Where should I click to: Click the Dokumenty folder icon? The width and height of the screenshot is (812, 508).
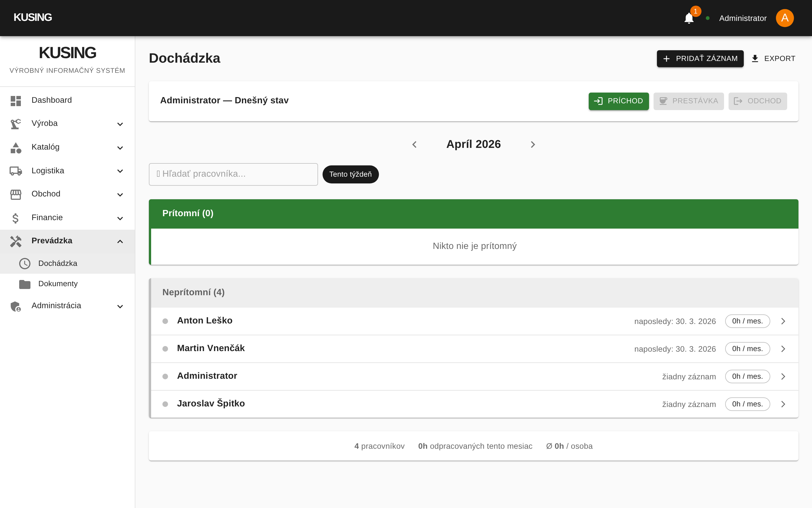pyautogui.click(x=25, y=284)
